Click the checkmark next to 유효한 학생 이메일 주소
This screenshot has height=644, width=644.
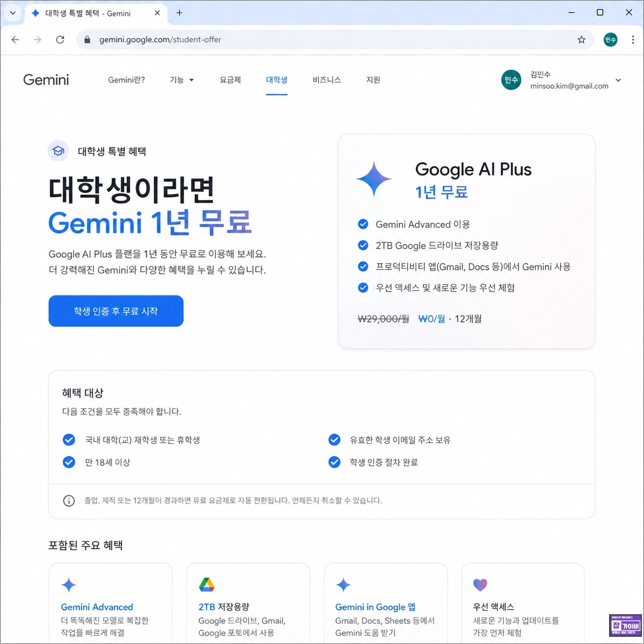coord(334,440)
